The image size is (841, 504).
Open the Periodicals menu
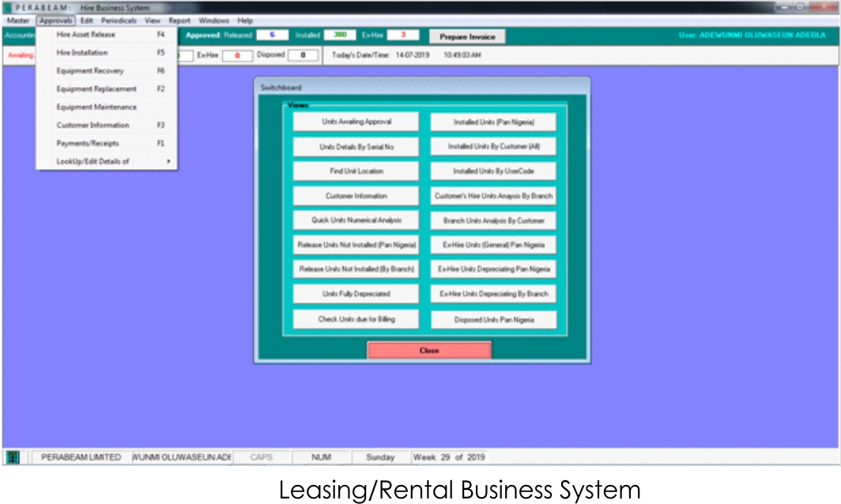point(119,21)
